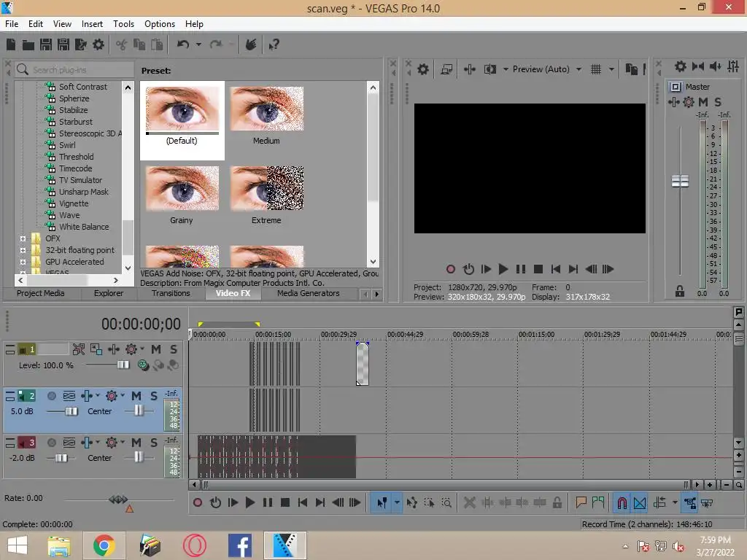Open the Tools menu
The height and width of the screenshot is (560, 747).
point(123,24)
